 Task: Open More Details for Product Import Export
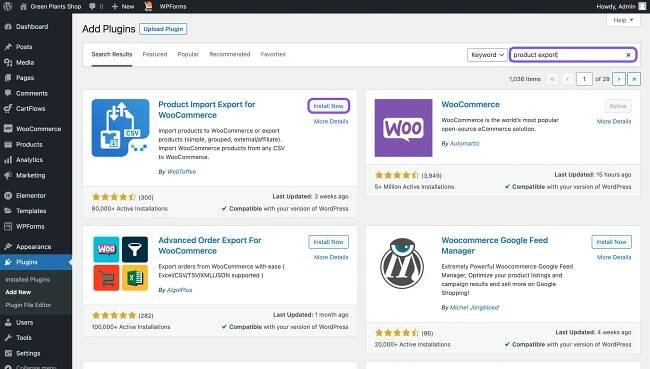coord(331,121)
